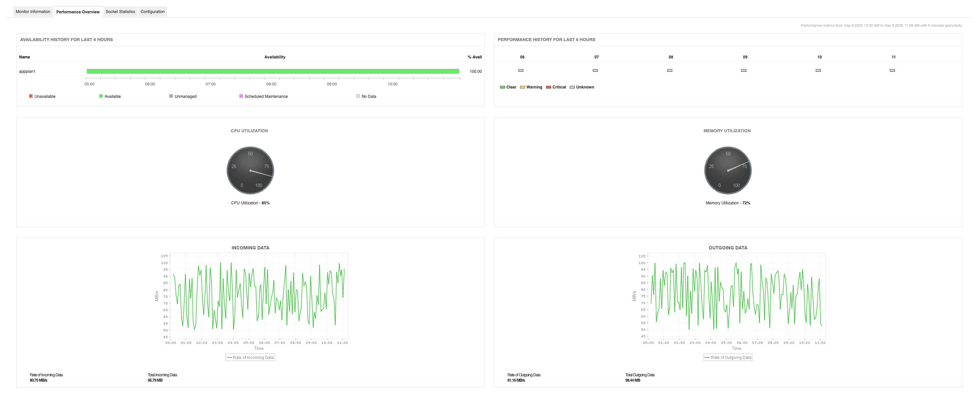Image resolution: width=980 pixels, height=396 pixels.
Task: Select the CPU Utilization gauge
Action: [250, 170]
